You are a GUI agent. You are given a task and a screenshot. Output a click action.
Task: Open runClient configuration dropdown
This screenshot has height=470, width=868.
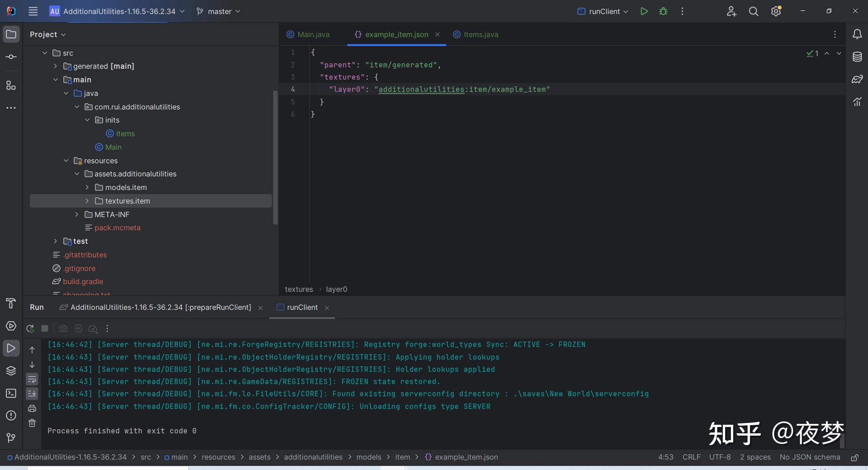point(603,11)
